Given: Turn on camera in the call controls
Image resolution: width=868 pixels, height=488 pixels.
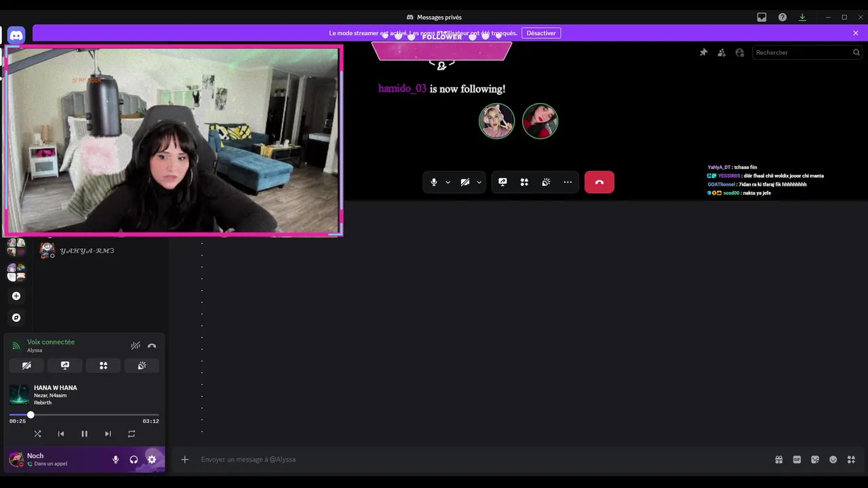Looking at the screenshot, I should pos(465,182).
